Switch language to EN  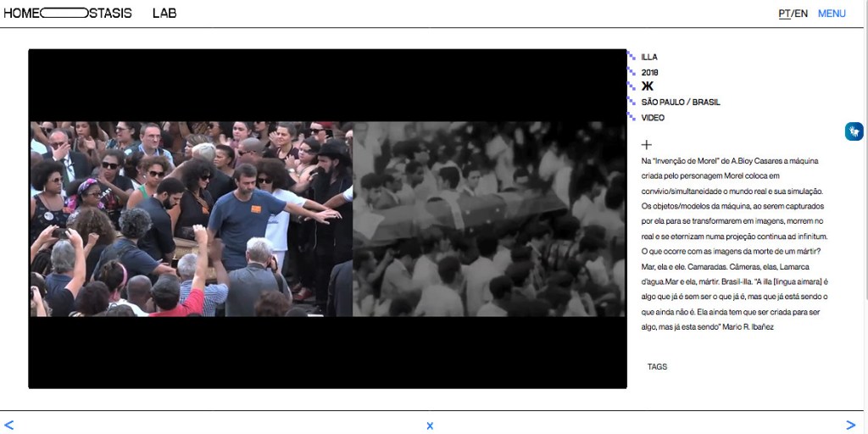point(801,14)
